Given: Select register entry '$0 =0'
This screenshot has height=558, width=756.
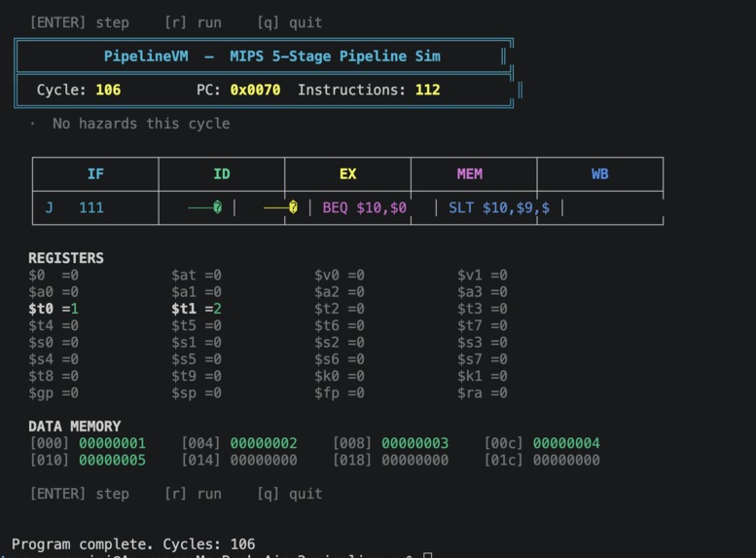Looking at the screenshot, I should (x=54, y=276).
